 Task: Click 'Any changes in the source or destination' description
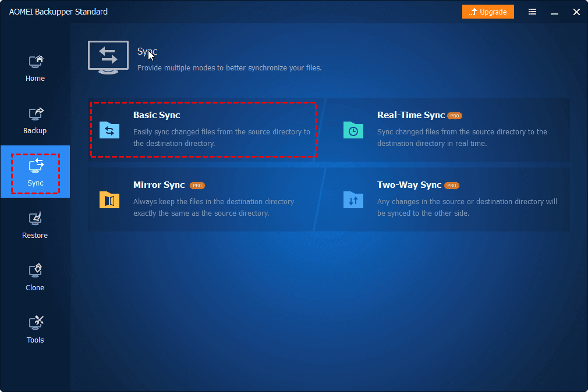(x=467, y=207)
